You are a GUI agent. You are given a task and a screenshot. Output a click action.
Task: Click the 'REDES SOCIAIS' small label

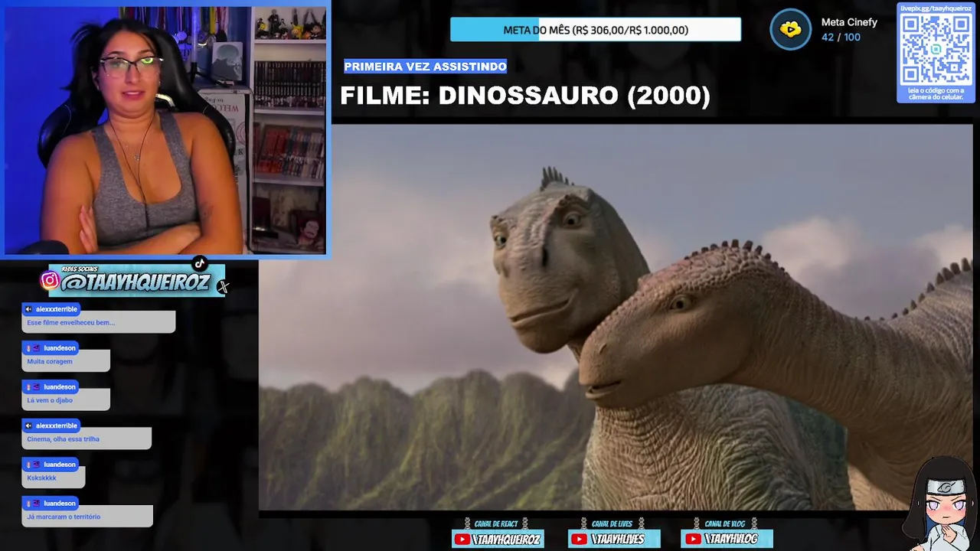80,269
